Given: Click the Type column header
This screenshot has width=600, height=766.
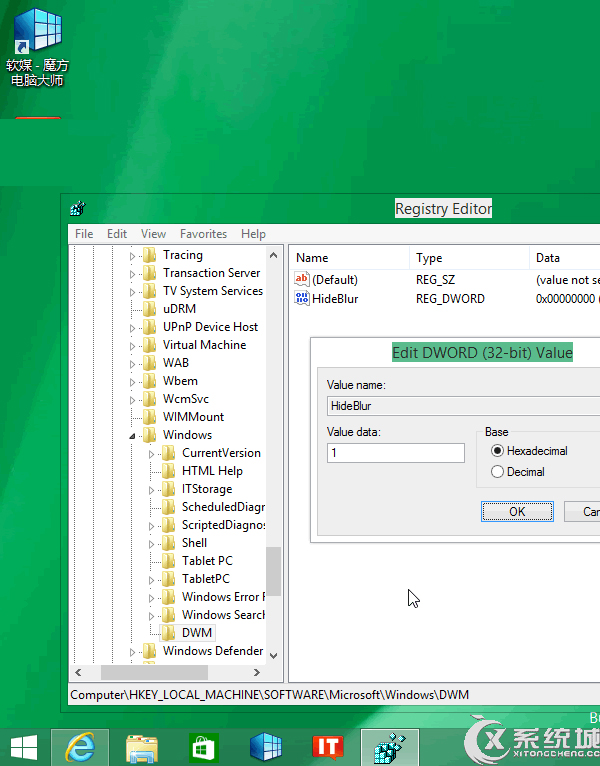Looking at the screenshot, I should coord(469,257).
